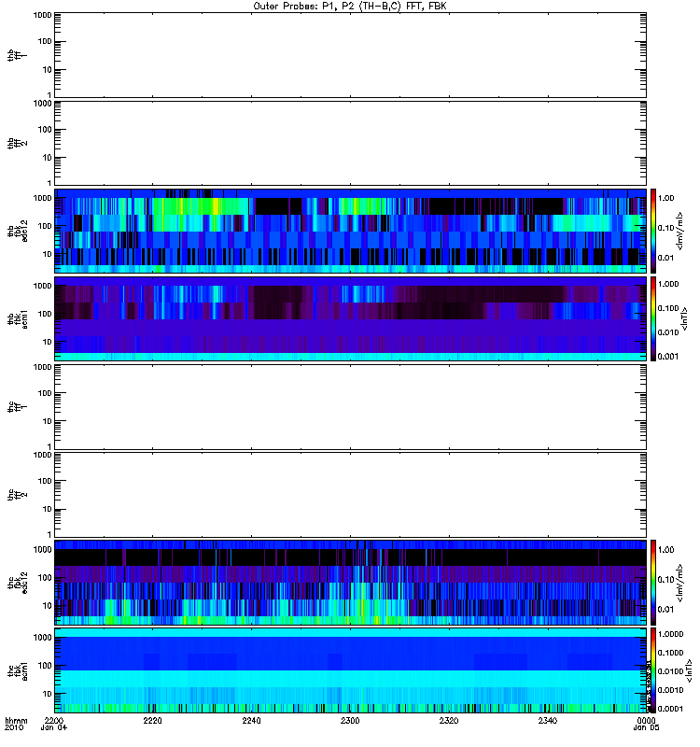Click the '2320' time axis label
The width and height of the screenshot is (700, 747).
point(449,721)
